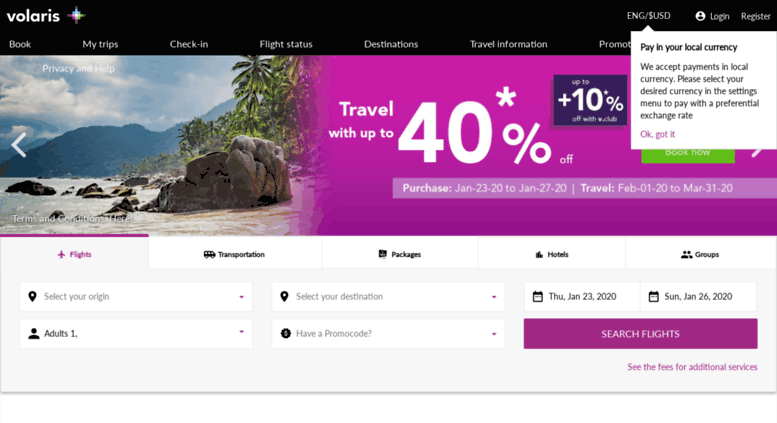Dismiss popup with Ok, got it

(x=657, y=134)
